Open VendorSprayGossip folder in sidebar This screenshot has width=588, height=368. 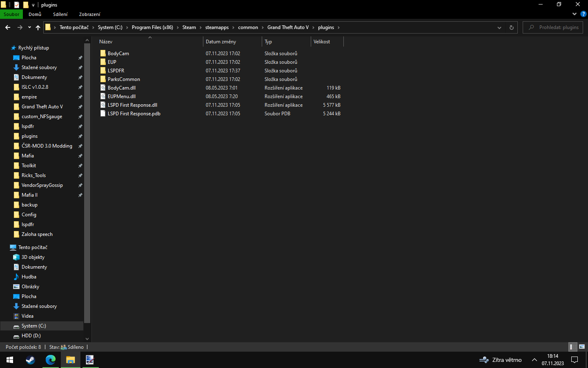click(42, 185)
